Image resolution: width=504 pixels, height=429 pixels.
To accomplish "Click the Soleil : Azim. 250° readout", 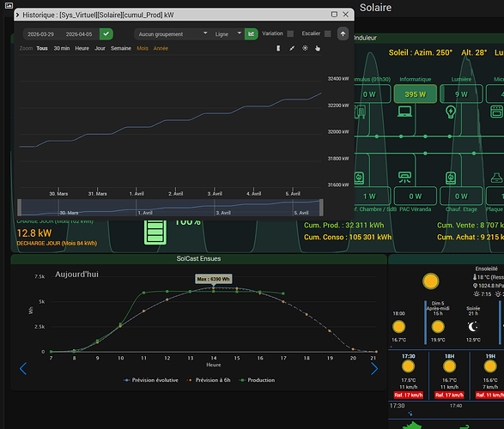I will [421, 52].
